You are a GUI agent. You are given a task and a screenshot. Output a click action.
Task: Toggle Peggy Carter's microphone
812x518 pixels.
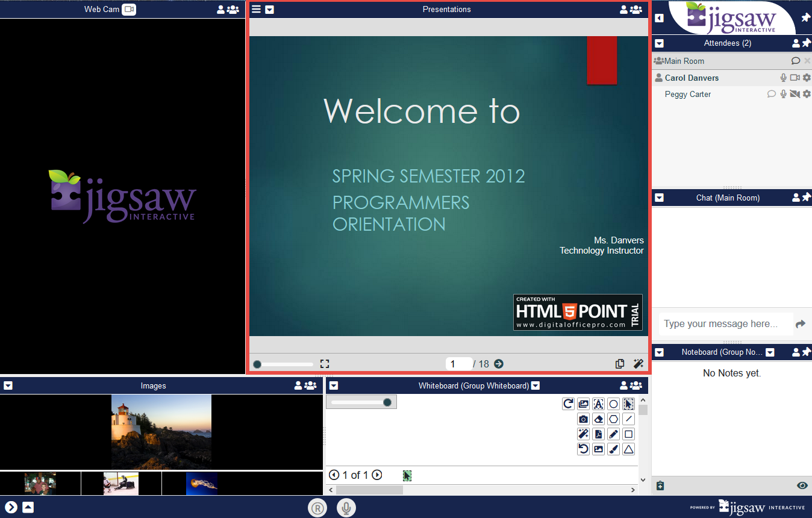click(783, 94)
